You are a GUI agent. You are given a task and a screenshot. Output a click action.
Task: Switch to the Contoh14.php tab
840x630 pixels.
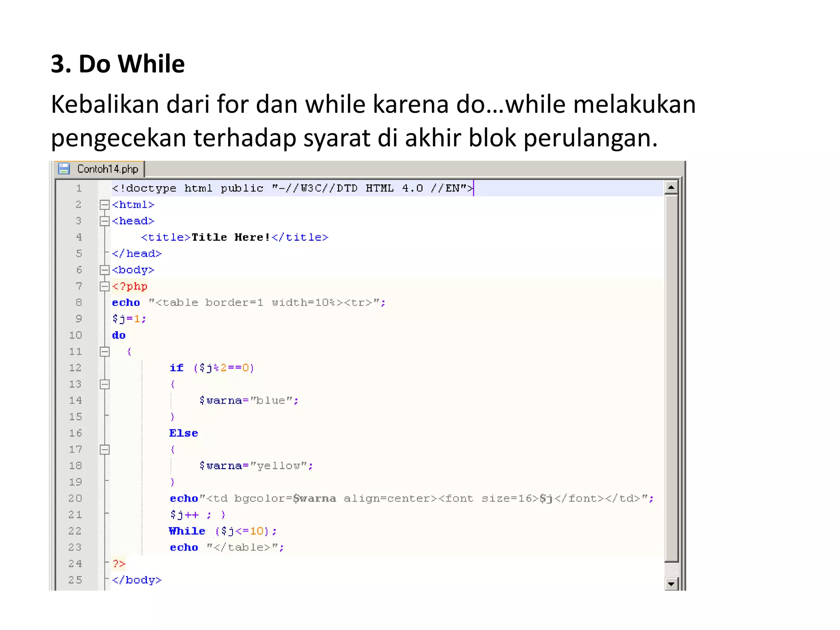click(x=107, y=169)
